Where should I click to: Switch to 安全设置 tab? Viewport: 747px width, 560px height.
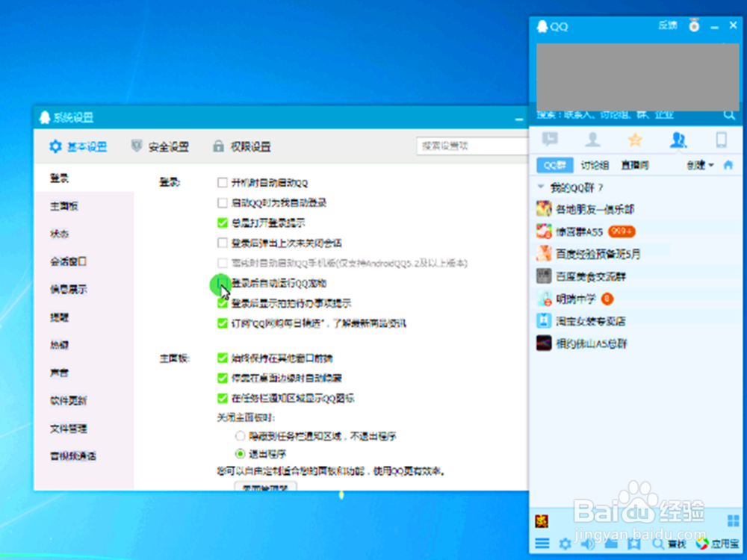(x=160, y=146)
